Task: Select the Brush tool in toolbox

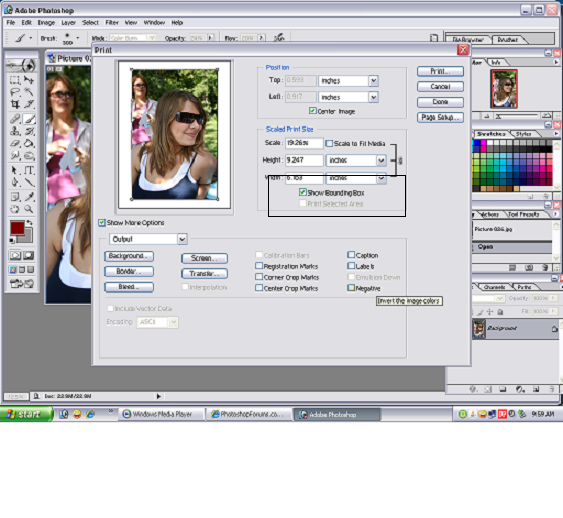Action: pos(29,118)
